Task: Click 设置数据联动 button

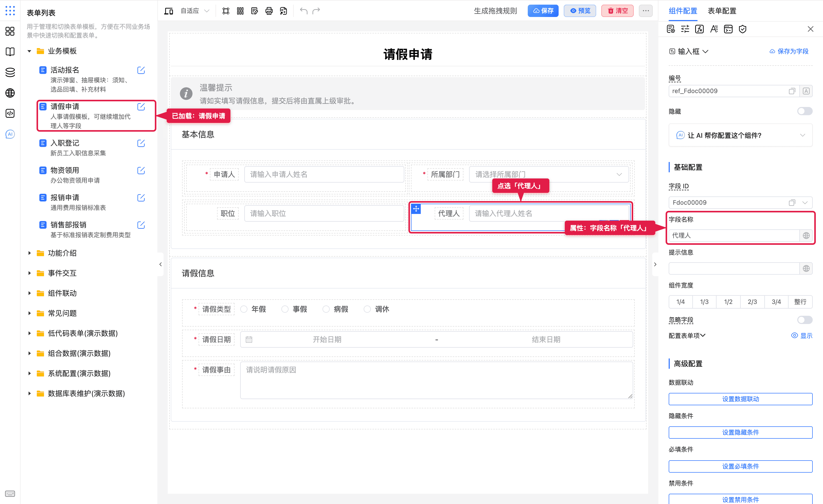Action: (x=740, y=399)
